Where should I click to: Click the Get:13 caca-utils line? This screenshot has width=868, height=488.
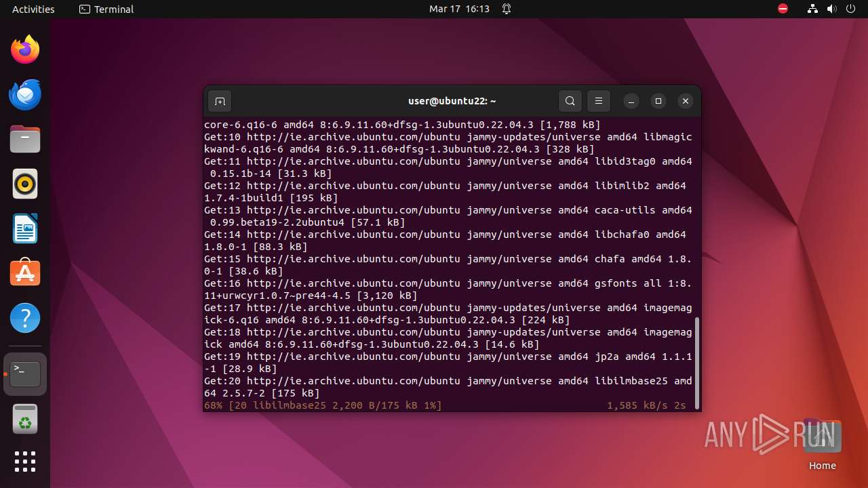[448, 216]
